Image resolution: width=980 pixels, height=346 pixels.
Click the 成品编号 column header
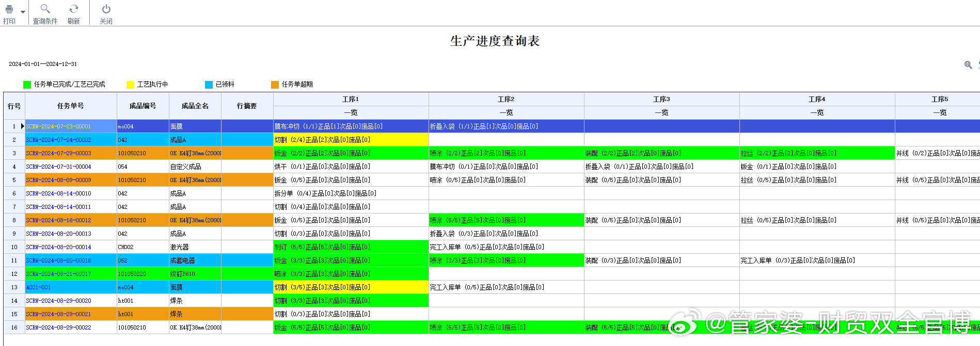click(143, 106)
